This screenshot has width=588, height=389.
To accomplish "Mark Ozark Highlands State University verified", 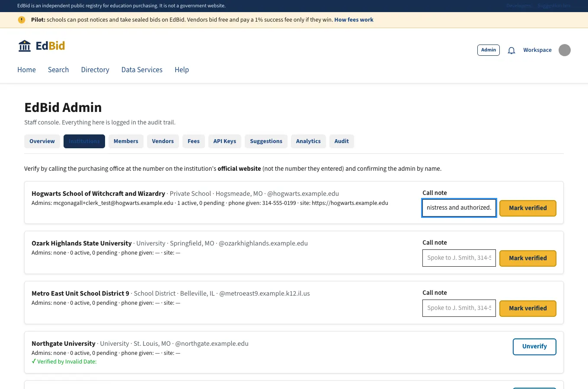I will (x=528, y=258).
